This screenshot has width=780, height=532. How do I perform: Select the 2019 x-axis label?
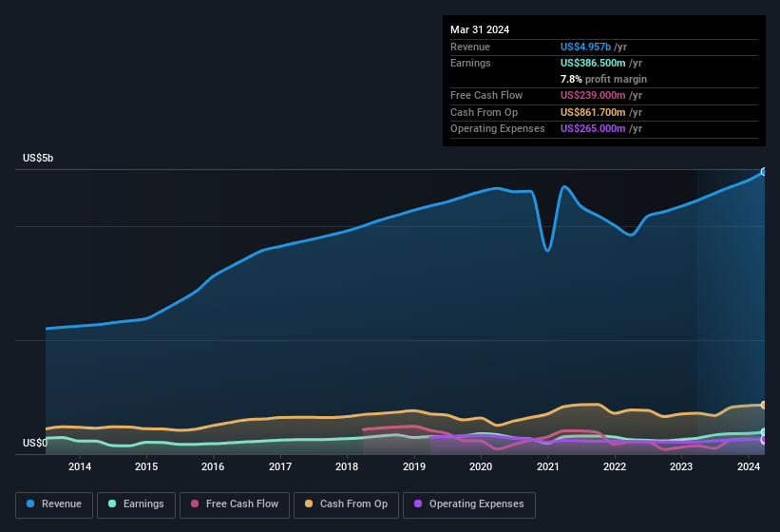(414, 466)
